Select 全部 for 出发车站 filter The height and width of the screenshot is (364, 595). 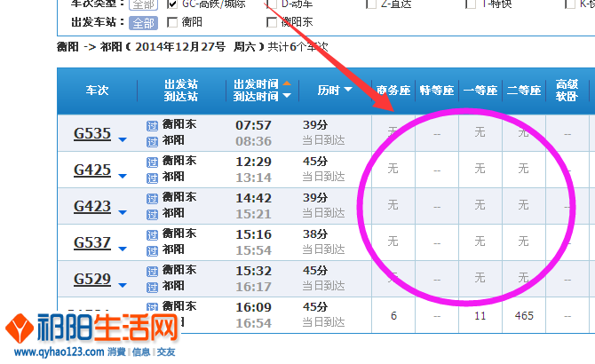[x=143, y=23]
